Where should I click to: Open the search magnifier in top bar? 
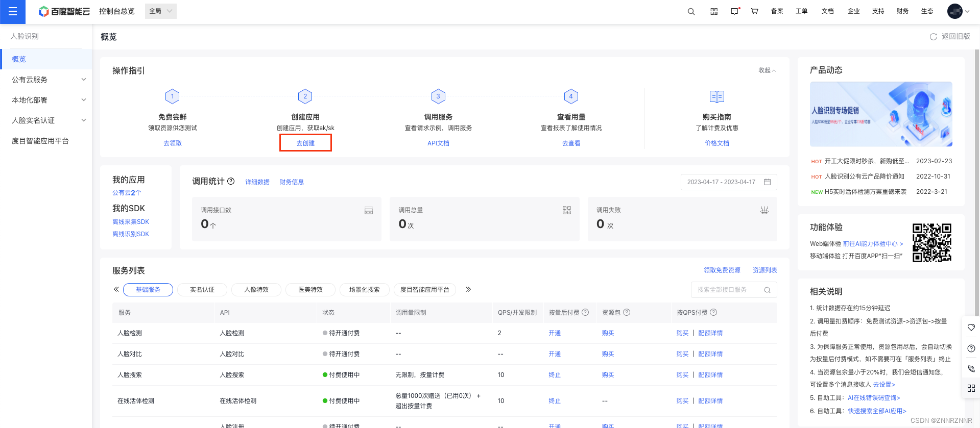691,11
